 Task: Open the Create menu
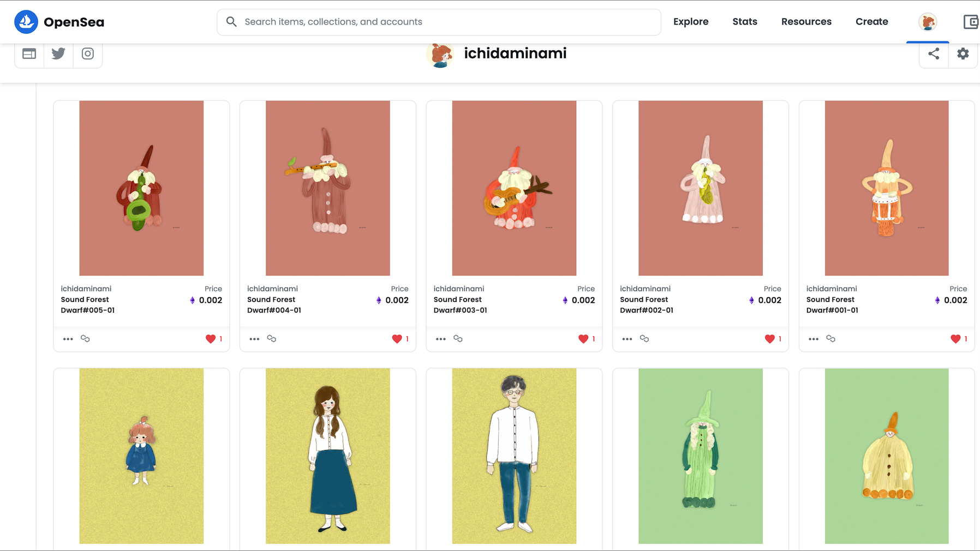point(872,22)
